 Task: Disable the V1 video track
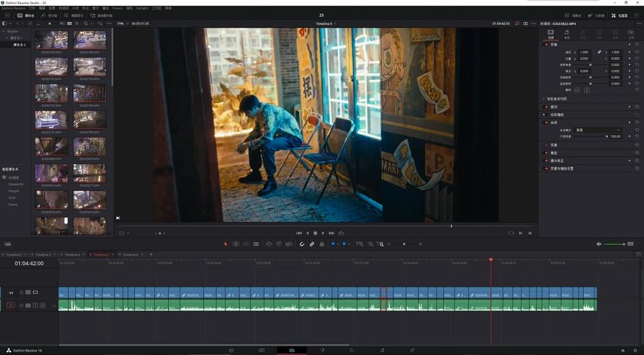36,293
